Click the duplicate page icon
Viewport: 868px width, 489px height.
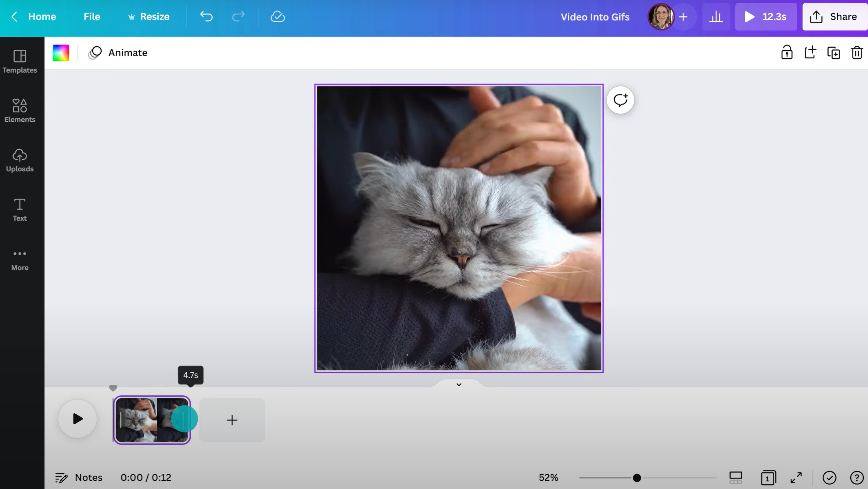pyautogui.click(x=833, y=53)
